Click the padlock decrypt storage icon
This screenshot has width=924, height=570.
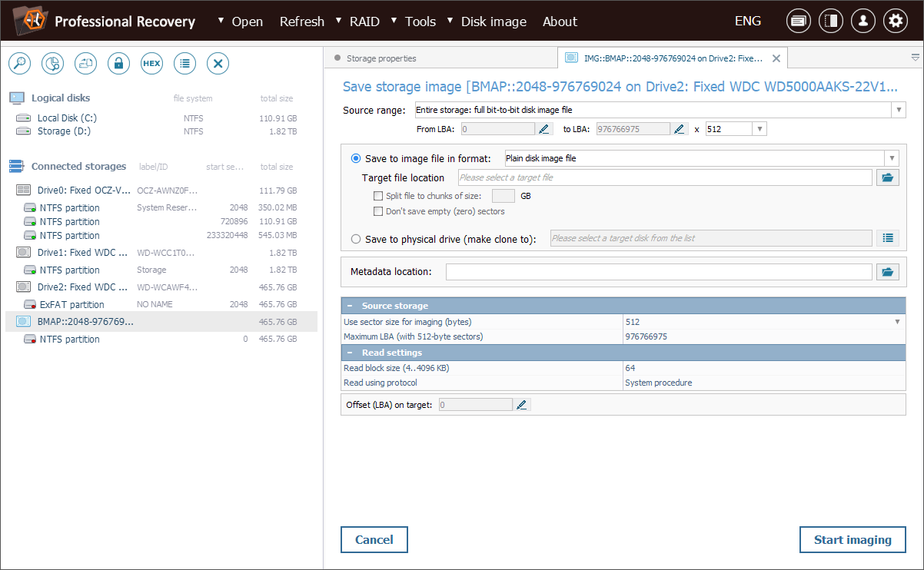[118, 64]
